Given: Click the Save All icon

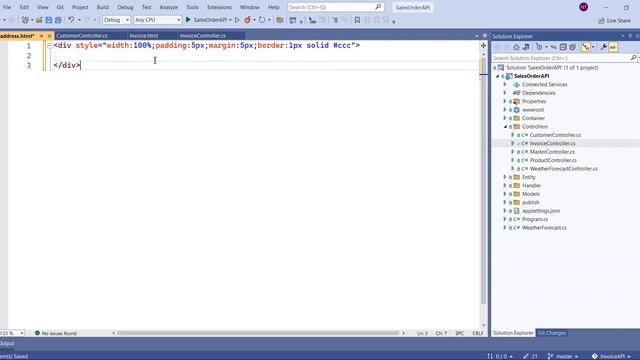Looking at the screenshot, I should (x=58, y=20).
